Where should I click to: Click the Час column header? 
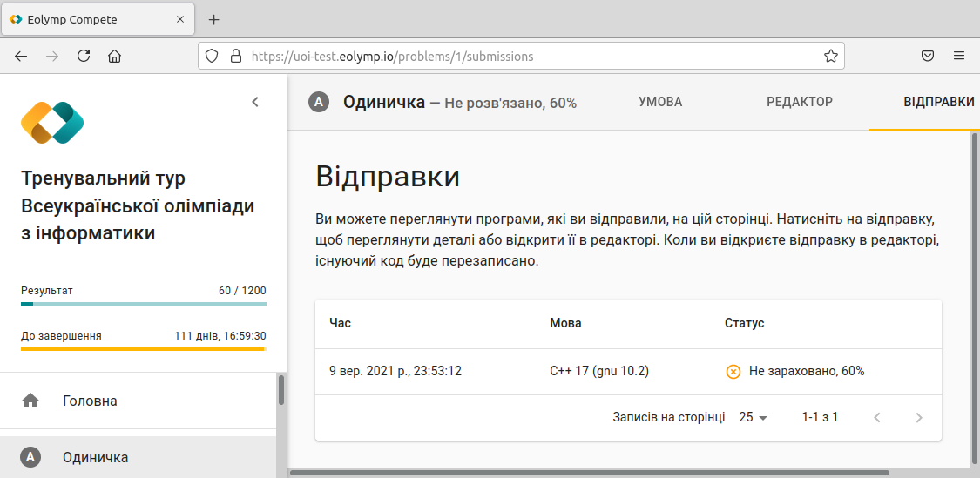(340, 323)
